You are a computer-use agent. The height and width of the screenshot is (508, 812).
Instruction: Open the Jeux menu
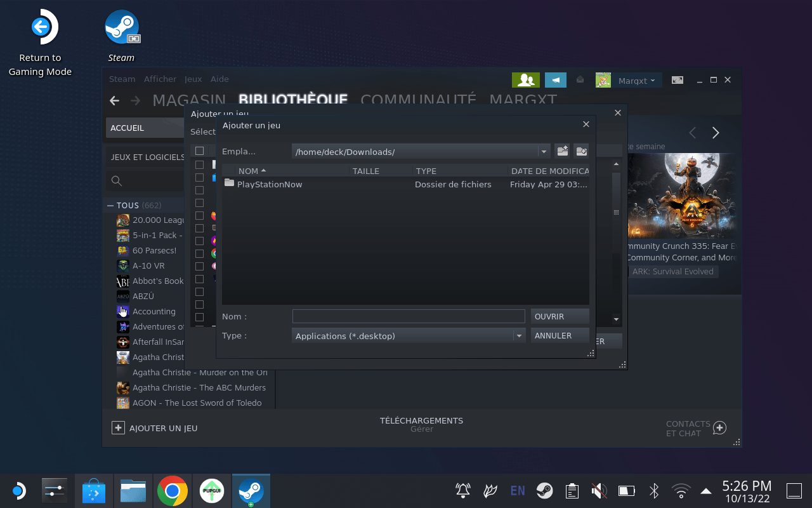pos(193,79)
